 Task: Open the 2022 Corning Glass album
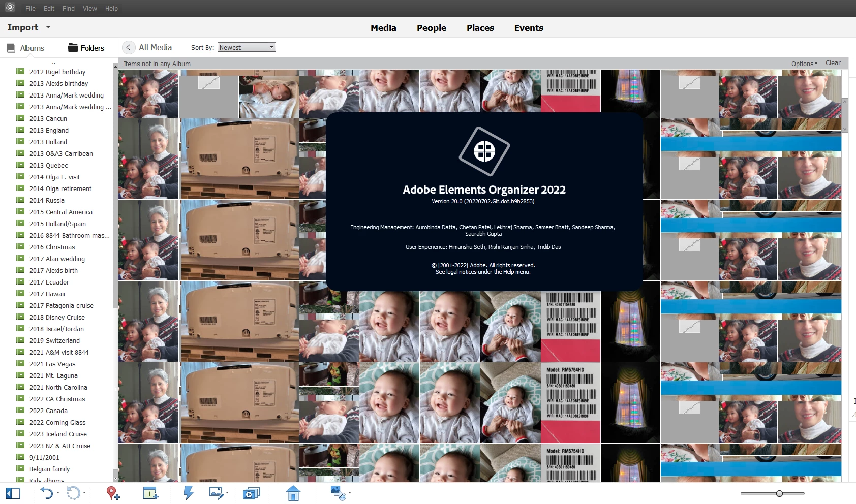(x=57, y=422)
